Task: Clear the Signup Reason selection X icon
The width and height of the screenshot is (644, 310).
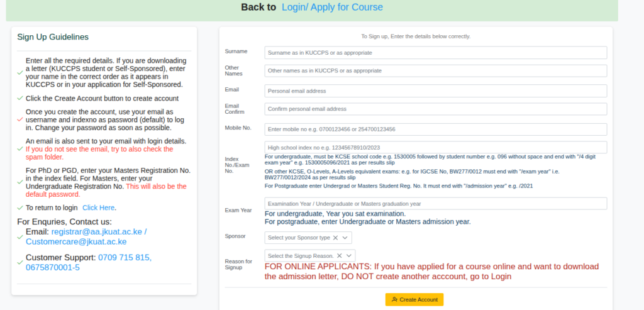Action: point(340,256)
